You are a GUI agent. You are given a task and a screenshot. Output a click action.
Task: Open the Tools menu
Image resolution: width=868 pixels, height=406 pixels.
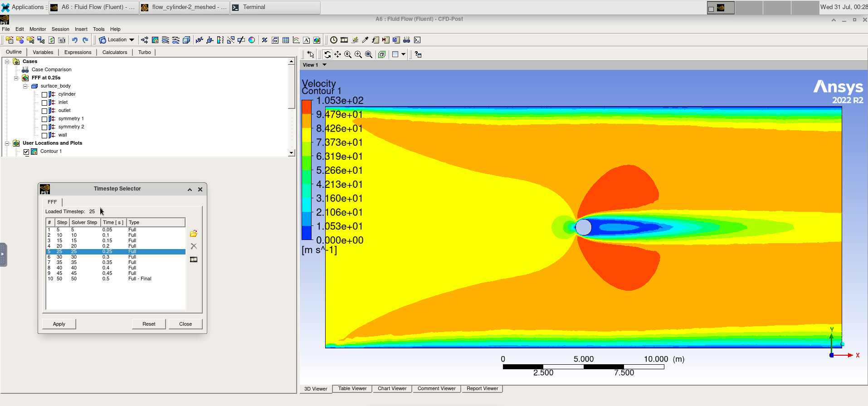[x=99, y=29]
